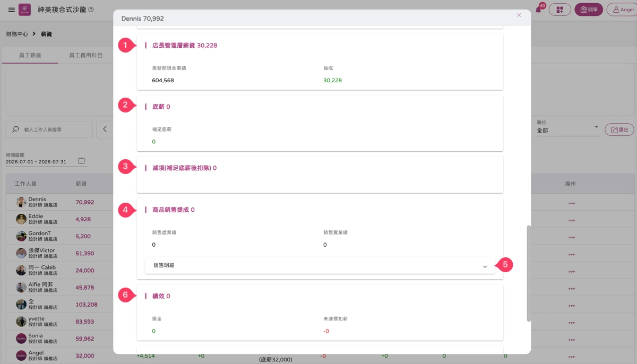Screen dimensions: 637x364
Task: Expand the 銷售明細 panel chevron
Action: pos(485,266)
